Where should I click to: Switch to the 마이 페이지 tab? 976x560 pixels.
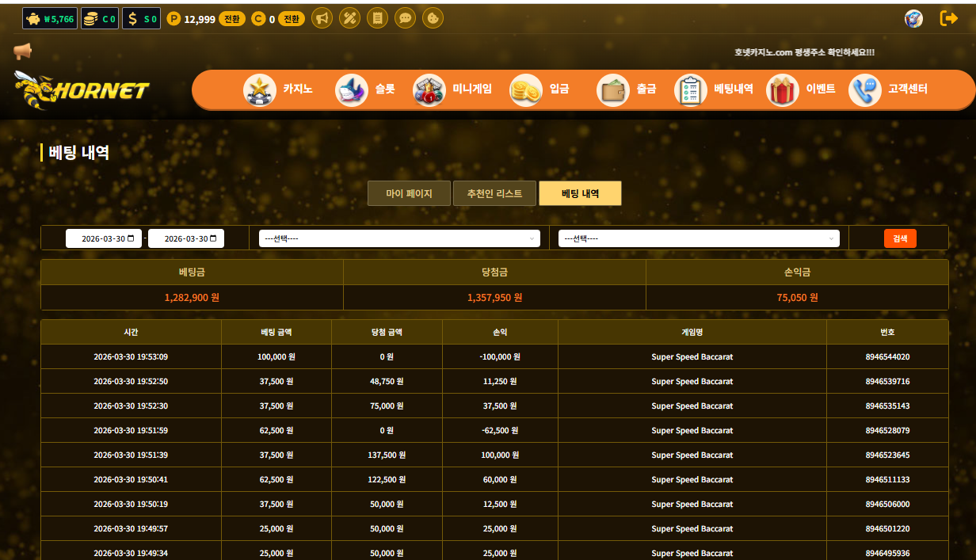click(x=409, y=193)
